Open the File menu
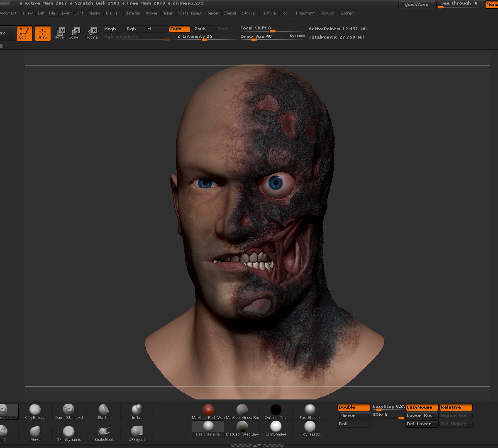Image resolution: width=498 pixels, height=448 pixels. pyautogui.click(x=52, y=13)
